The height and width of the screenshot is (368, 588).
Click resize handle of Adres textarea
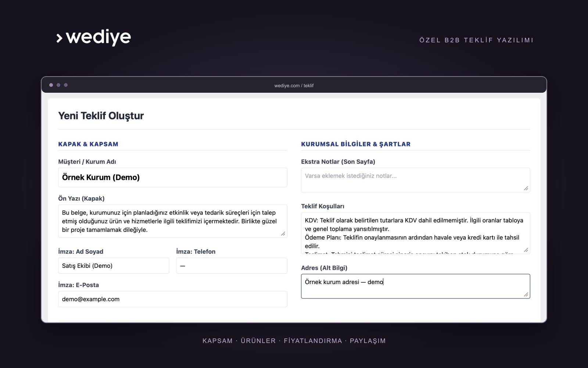tap(526, 294)
